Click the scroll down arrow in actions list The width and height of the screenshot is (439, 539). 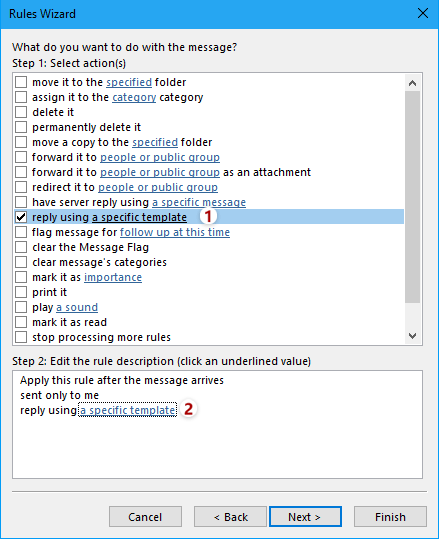click(413, 336)
